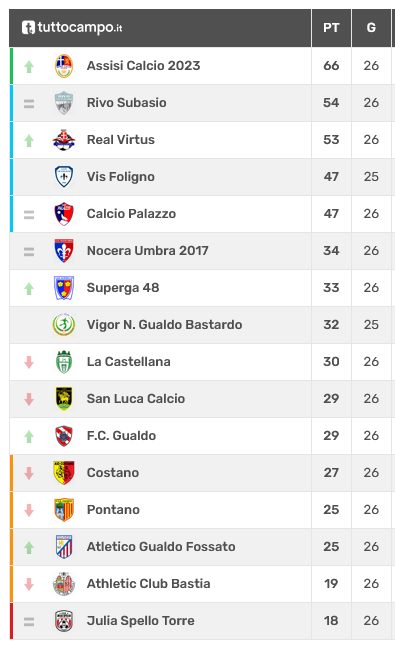The height and width of the screenshot is (647, 395).
Task: Click the tuttocampo.it logo
Action: (x=72, y=28)
